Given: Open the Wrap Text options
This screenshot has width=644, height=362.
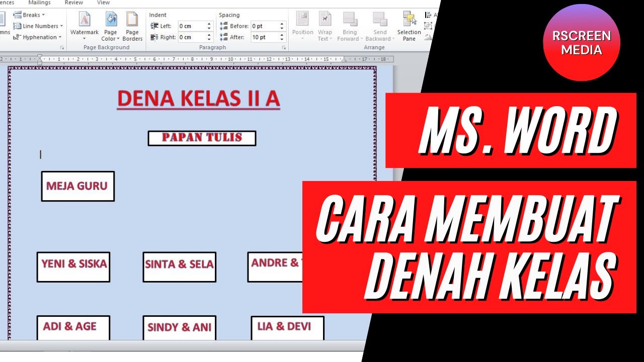Looking at the screenshot, I should point(325,27).
